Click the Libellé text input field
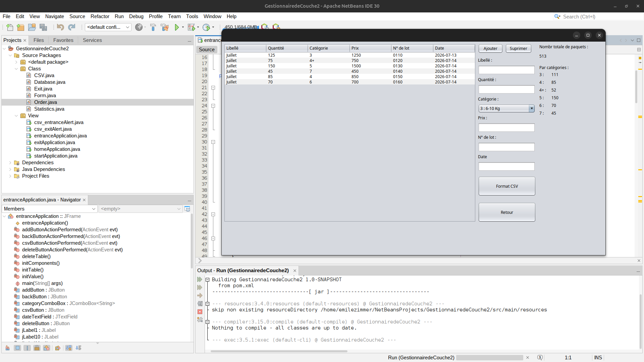This screenshot has width=644, height=362. tap(506, 70)
